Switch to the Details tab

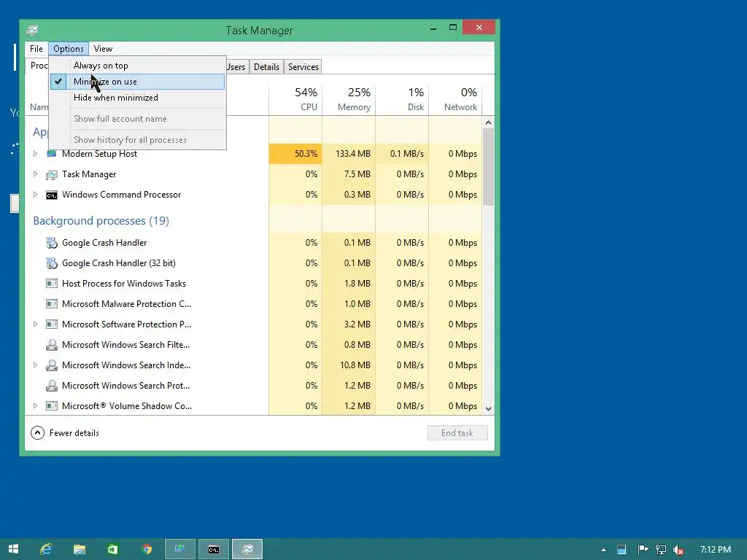(x=266, y=66)
